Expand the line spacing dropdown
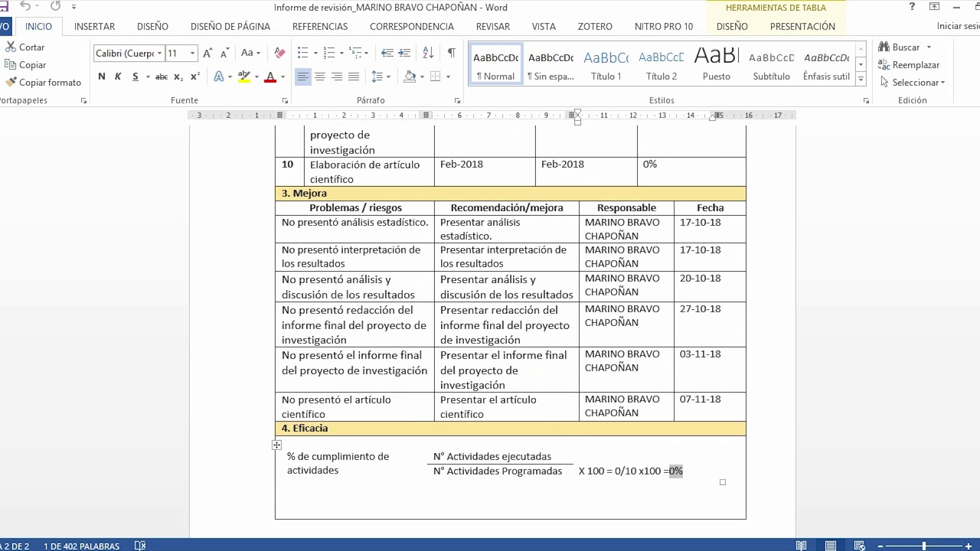This screenshot has height=551, width=980. coord(388,77)
